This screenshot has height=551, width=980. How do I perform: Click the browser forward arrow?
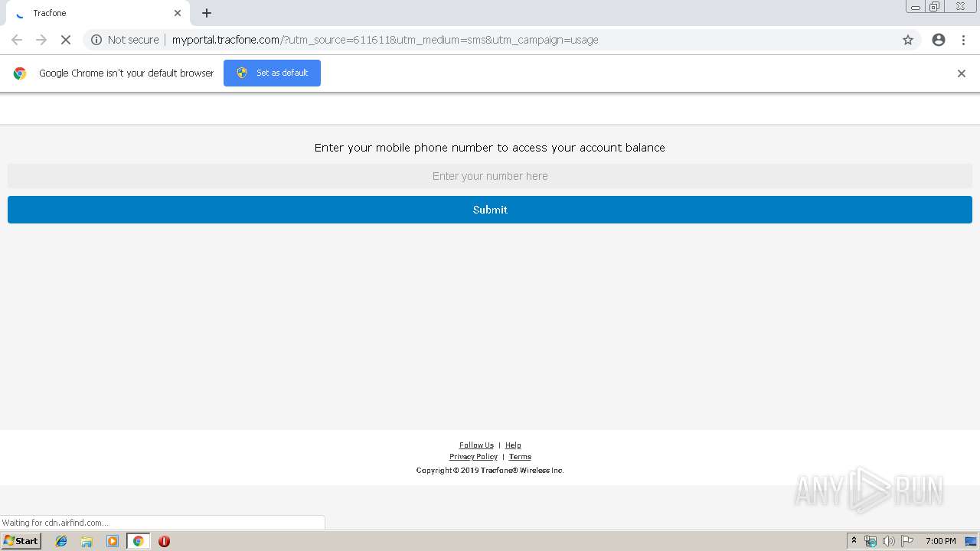(41, 40)
